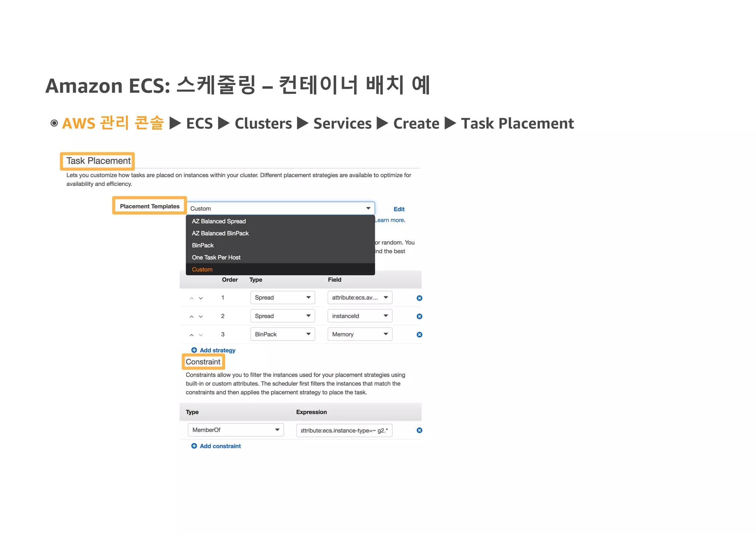Click the Add constraint link
Viewport: 756px width, 534px height.
coord(220,446)
